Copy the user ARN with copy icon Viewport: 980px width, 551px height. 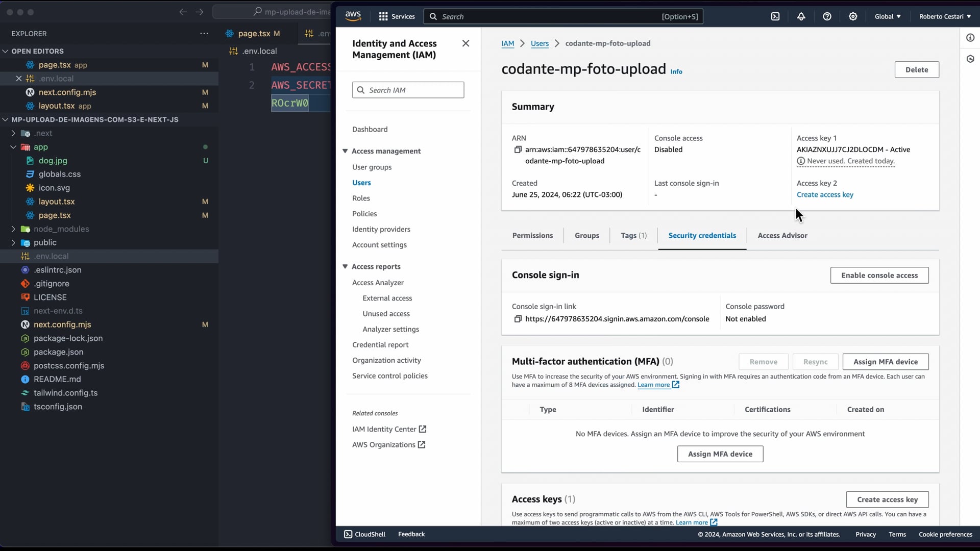[518, 149]
